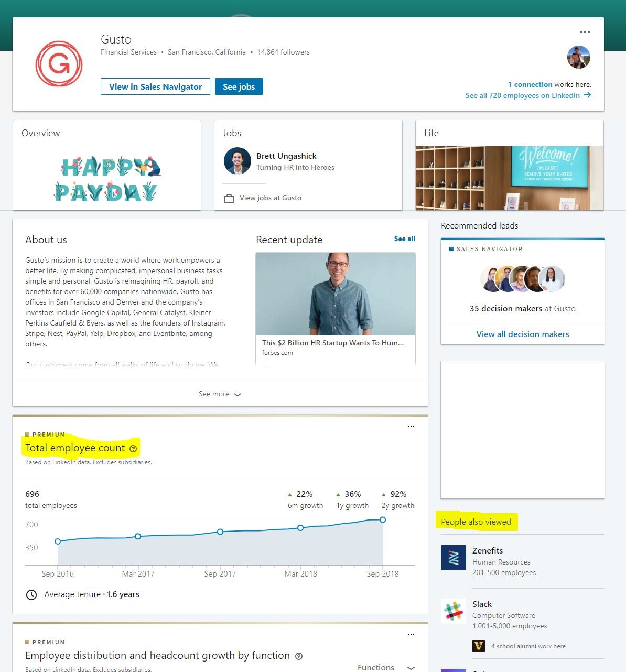The height and width of the screenshot is (672, 626).
Task: Click View jobs at Gusto link
Action: [271, 198]
